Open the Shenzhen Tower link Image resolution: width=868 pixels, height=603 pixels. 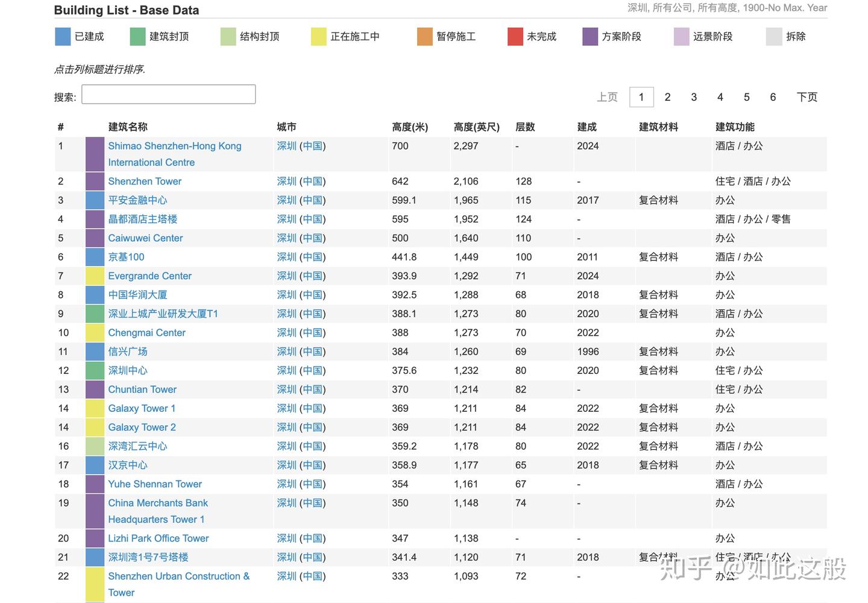145,182
